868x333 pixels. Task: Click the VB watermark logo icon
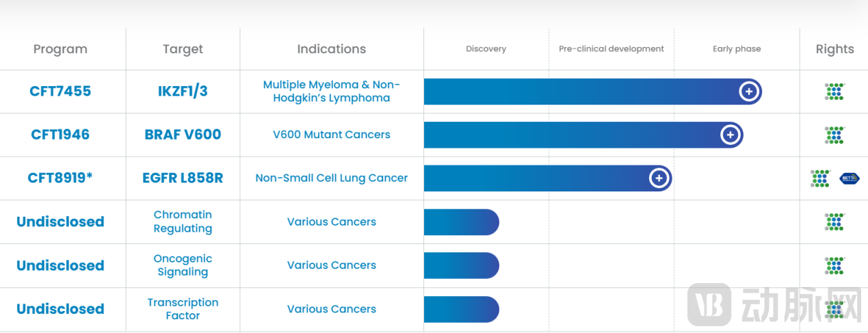[x=705, y=304]
